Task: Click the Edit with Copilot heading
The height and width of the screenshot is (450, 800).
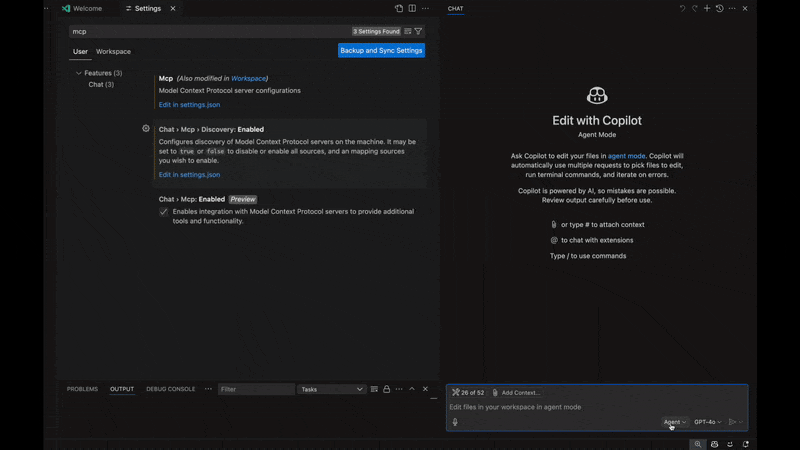Action: [x=597, y=120]
